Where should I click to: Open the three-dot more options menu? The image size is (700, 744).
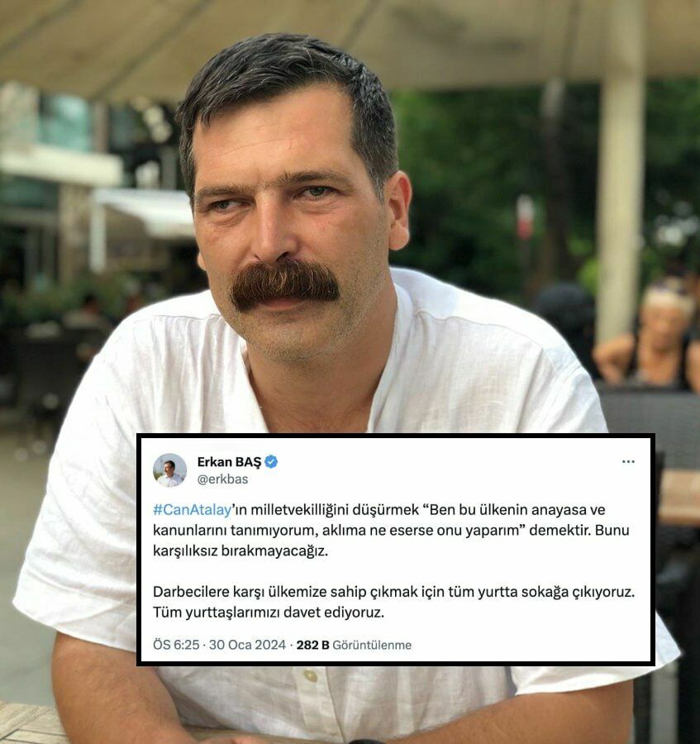click(628, 461)
